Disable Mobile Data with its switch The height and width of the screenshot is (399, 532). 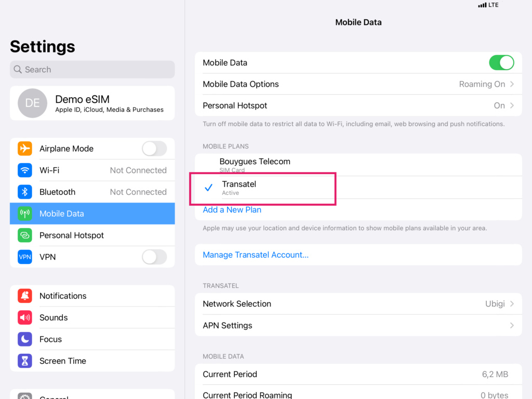[501, 62]
